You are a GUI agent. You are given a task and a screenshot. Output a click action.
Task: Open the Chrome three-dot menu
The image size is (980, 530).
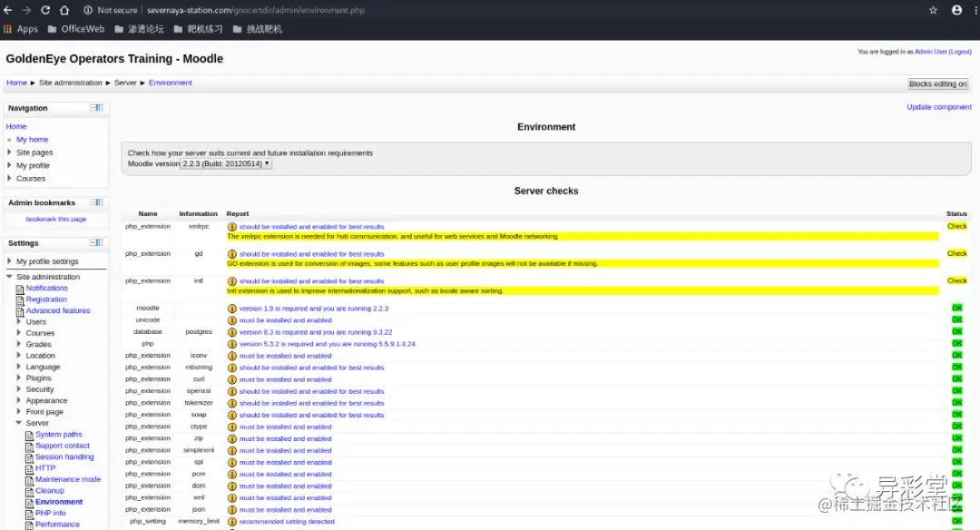pos(976,10)
